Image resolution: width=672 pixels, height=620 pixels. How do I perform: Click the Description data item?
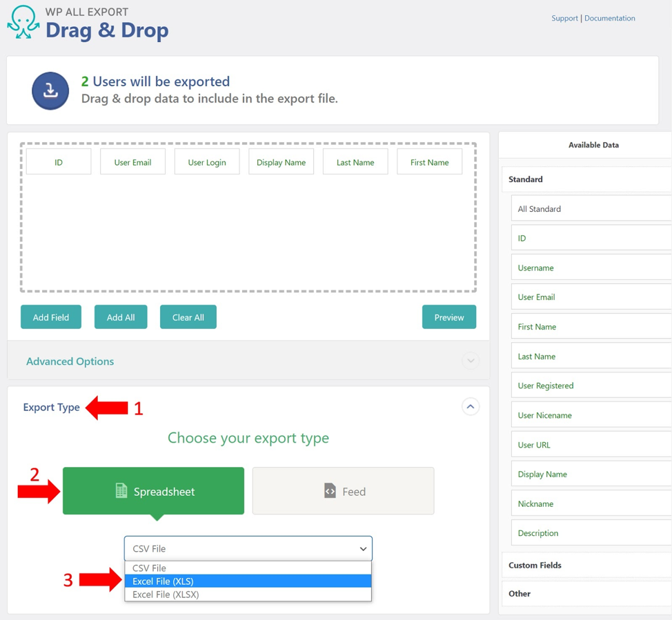pyautogui.click(x=591, y=533)
